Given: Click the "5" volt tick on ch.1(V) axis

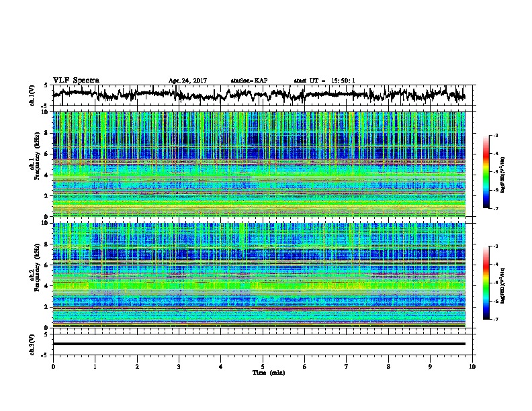Looking at the screenshot, I should [x=46, y=85].
